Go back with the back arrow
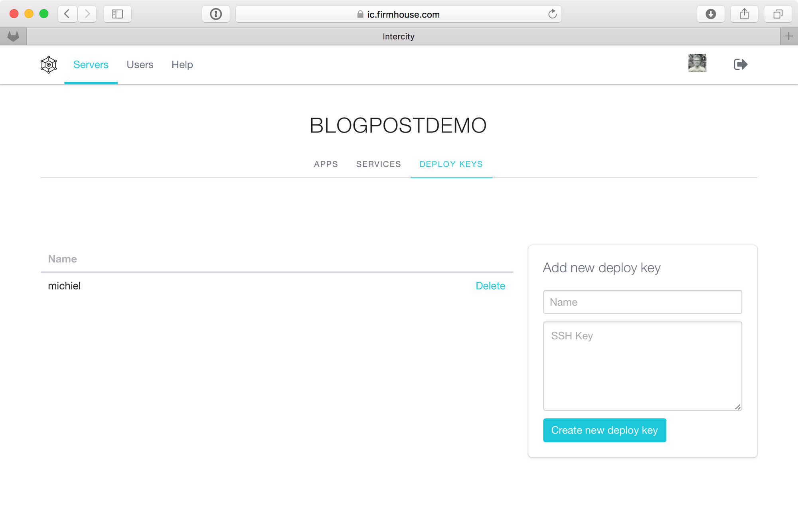 (67, 14)
